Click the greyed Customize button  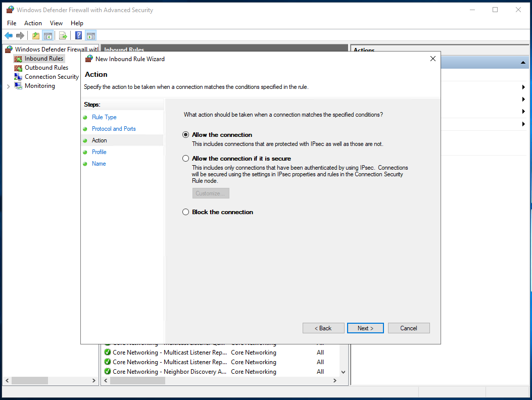(211, 193)
